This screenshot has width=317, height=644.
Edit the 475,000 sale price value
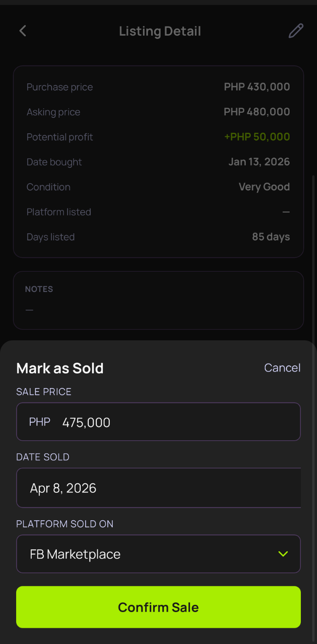(x=86, y=422)
